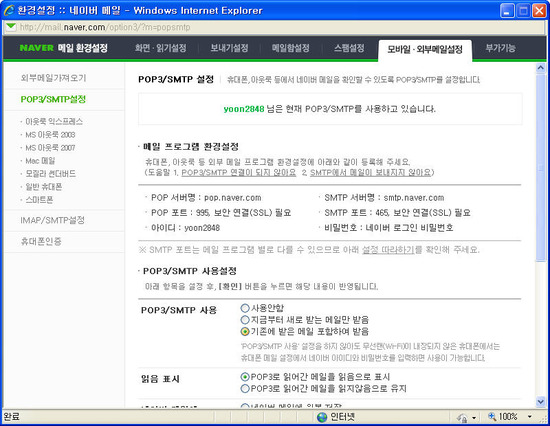Click the security lock icon in status bar
The width and height of the screenshot is (550, 426).
point(462,417)
